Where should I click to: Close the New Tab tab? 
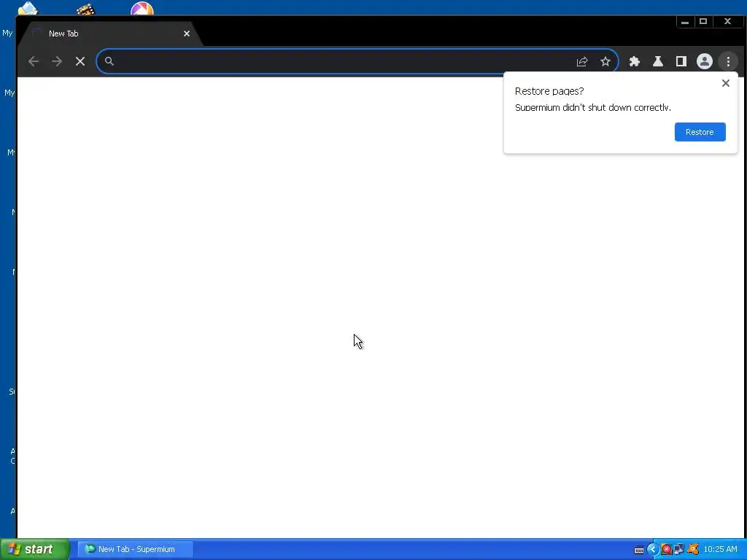point(187,34)
